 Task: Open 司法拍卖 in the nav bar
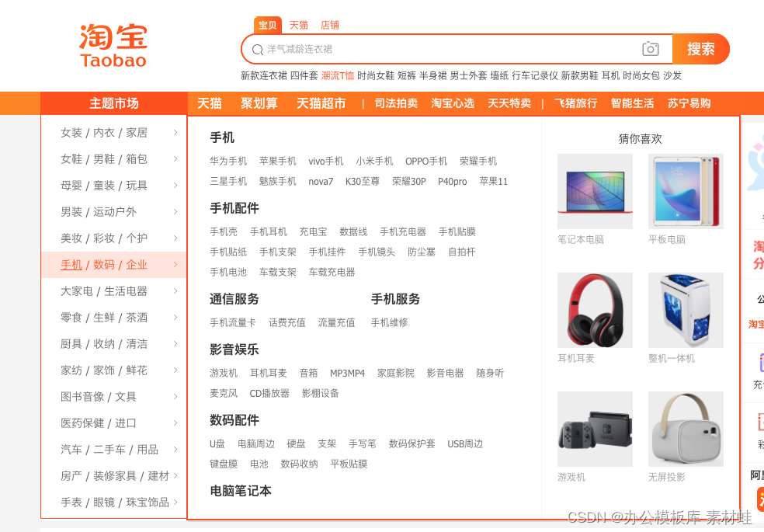[396, 103]
